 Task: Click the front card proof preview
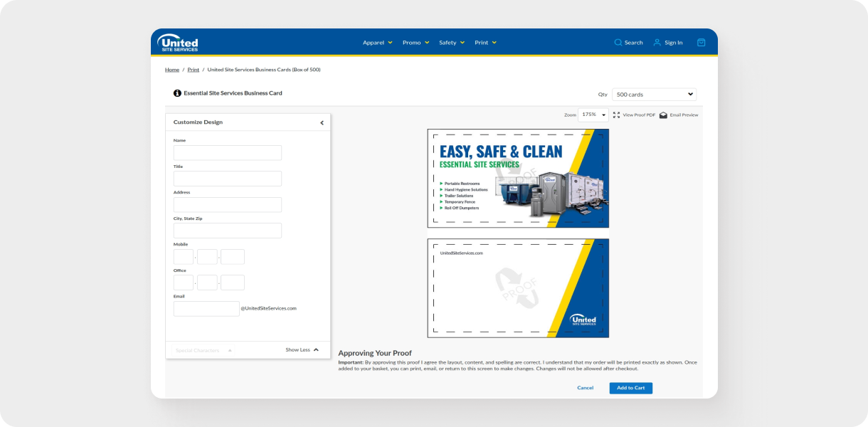[518, 179]
